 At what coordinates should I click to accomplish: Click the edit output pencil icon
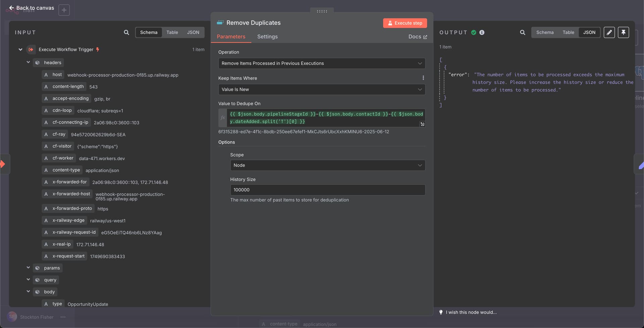pyautogui.click(x=609, y=33)
